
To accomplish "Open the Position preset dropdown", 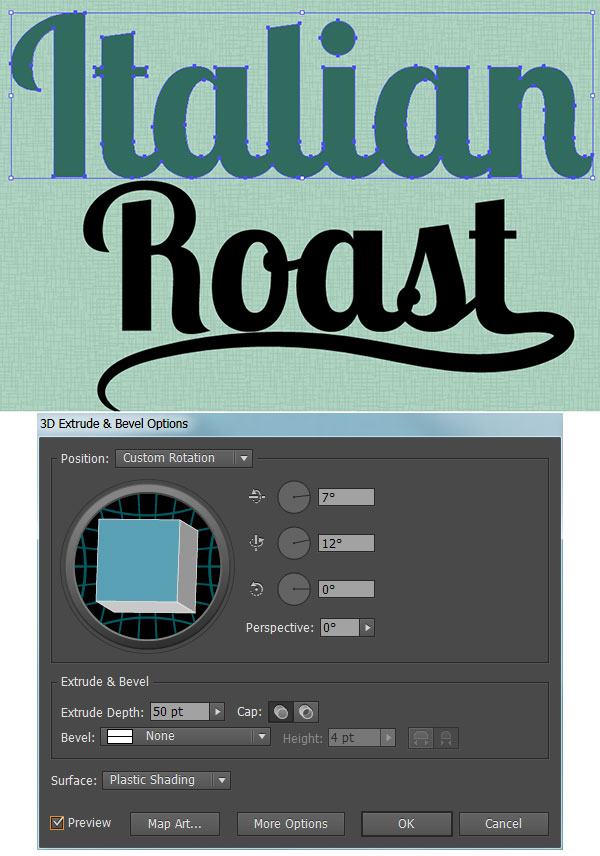I will 183,458.
